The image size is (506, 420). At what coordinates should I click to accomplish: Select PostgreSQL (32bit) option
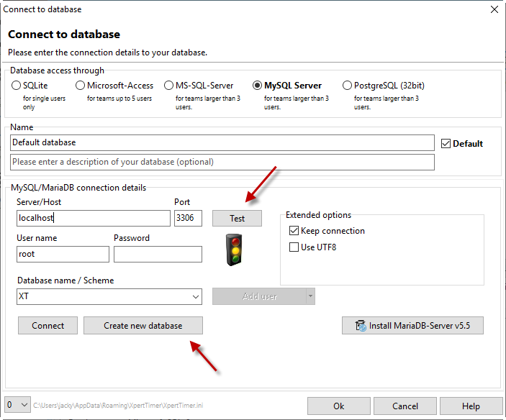pos(348,86)
